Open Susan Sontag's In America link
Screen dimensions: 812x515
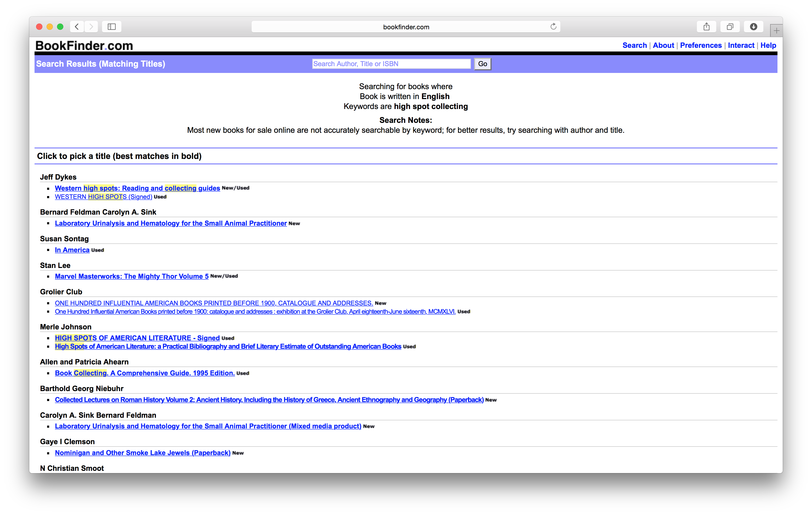72,250
